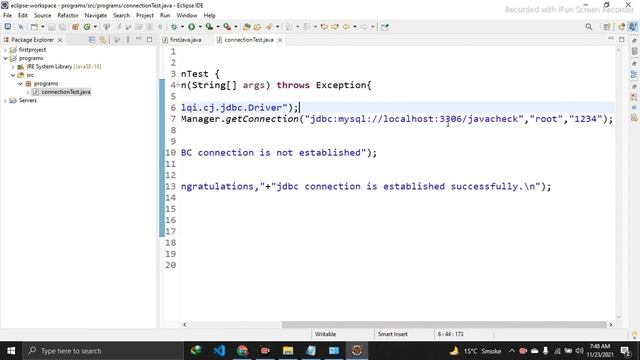The width and height of the screenshot is (640, 360).
Task: Click the New Java Package icon
Action: [75, 27]
